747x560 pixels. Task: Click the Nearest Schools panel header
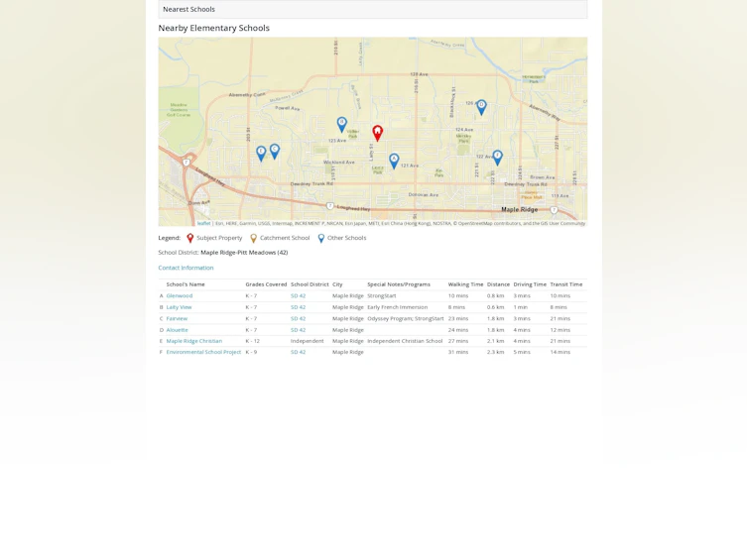point(373,9)
